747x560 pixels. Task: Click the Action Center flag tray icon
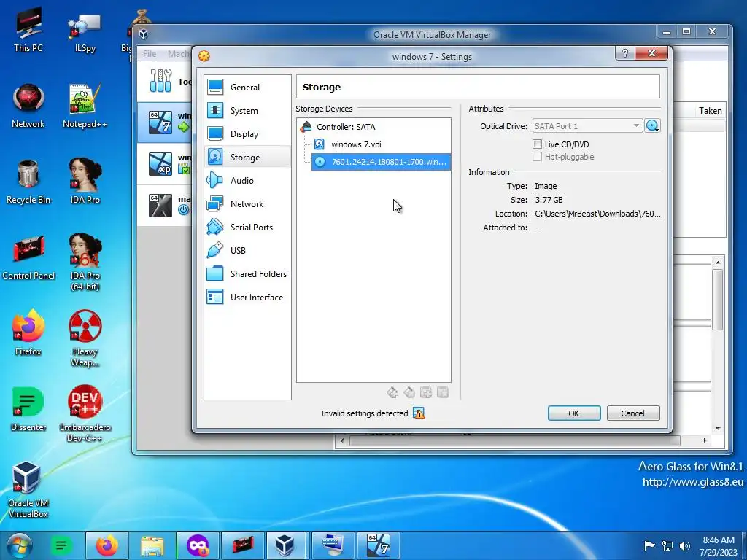tap(649, 545)
